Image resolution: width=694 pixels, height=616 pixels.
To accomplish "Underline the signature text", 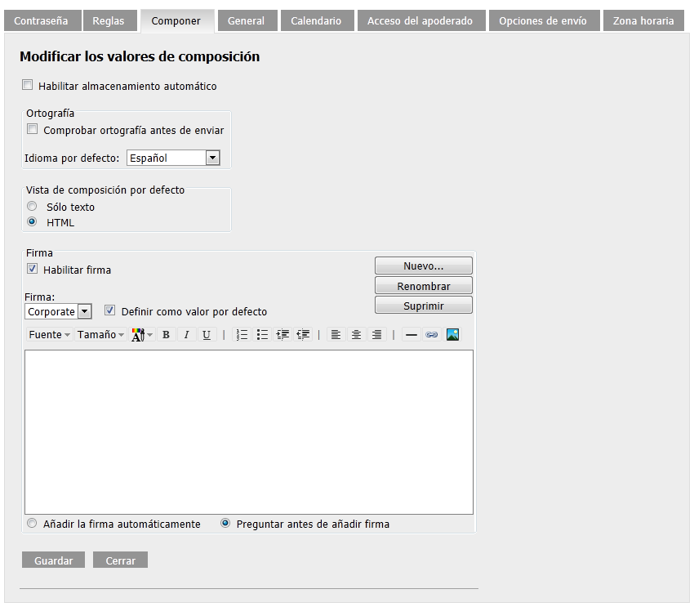I will tap(207, 334).
